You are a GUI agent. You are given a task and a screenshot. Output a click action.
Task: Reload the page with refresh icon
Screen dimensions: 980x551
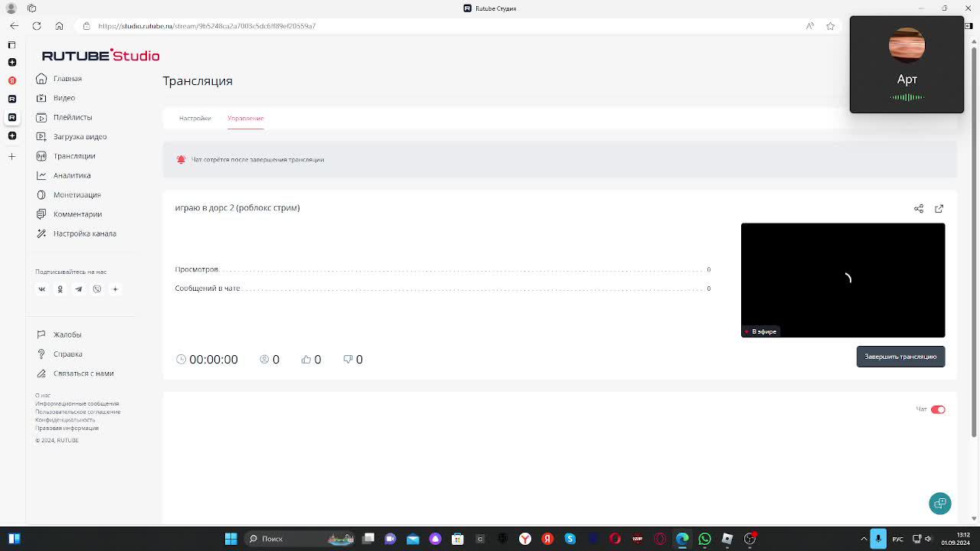tap(37, 26)
